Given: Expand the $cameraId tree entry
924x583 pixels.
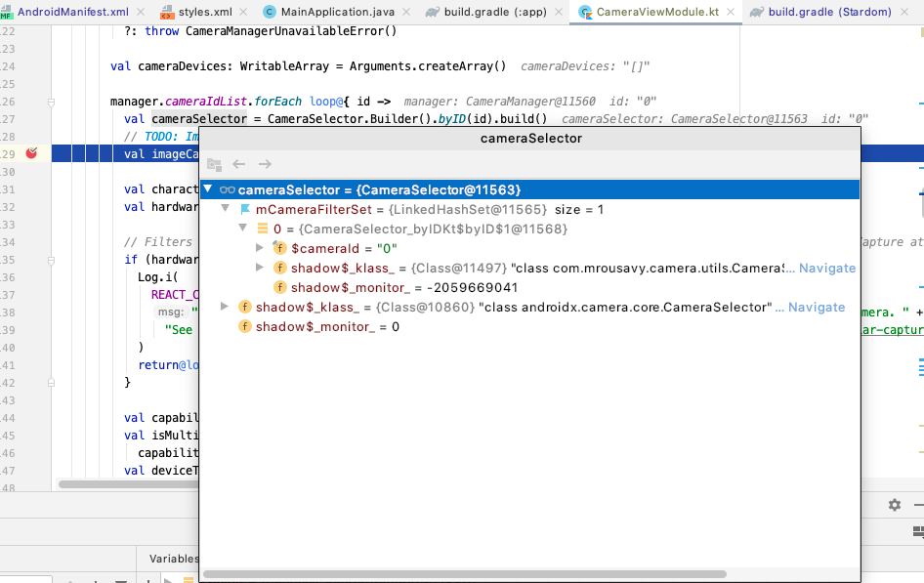Looking at the screenshot, I should pyautogui.click(x=260, y=248).
